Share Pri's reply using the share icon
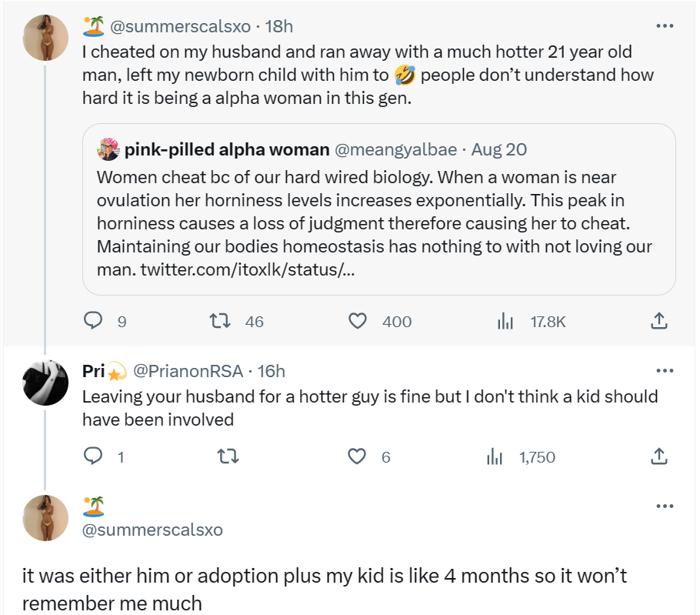 (659, 456)
